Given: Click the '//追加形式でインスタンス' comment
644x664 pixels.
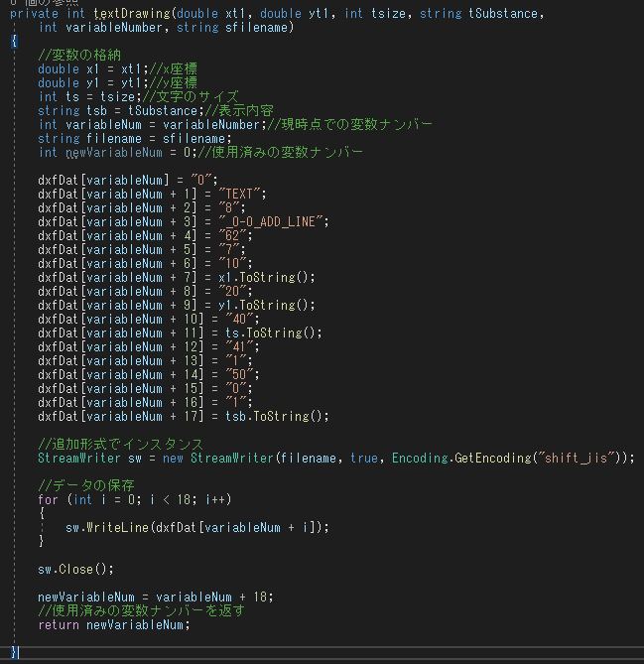Looking at the screenshot, I should (x=121, y=445).
